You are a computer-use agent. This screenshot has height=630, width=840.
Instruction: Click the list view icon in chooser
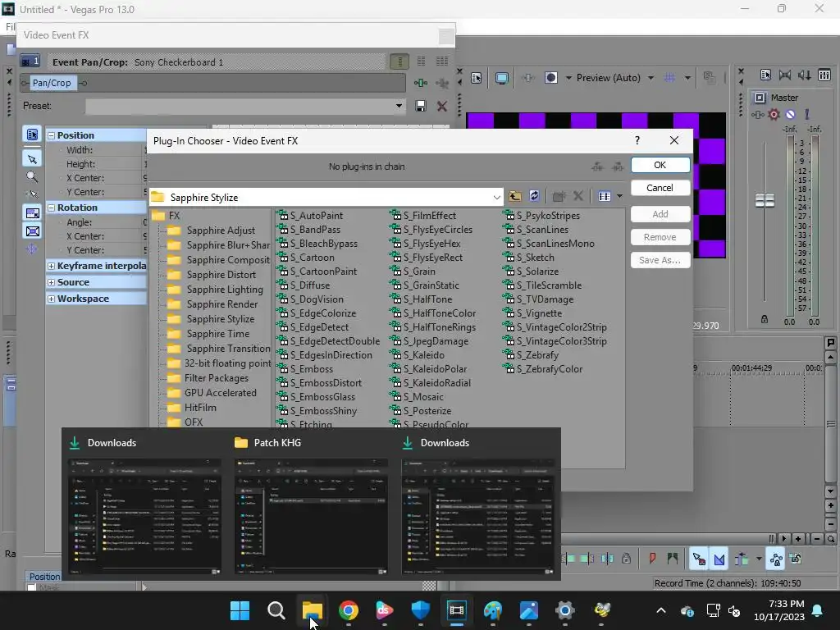[x=605, y=197]
